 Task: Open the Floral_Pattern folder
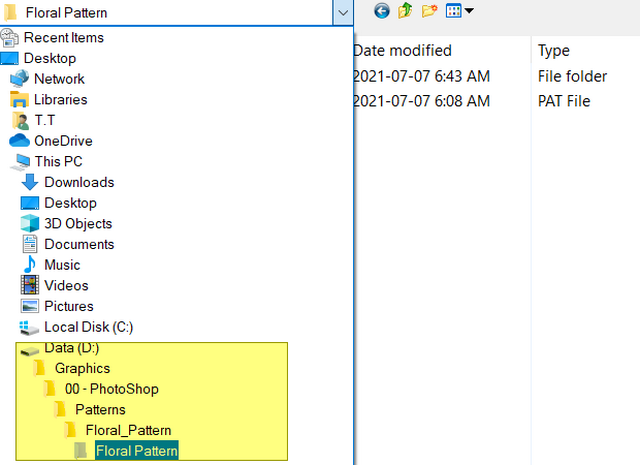tap(128, 430)
